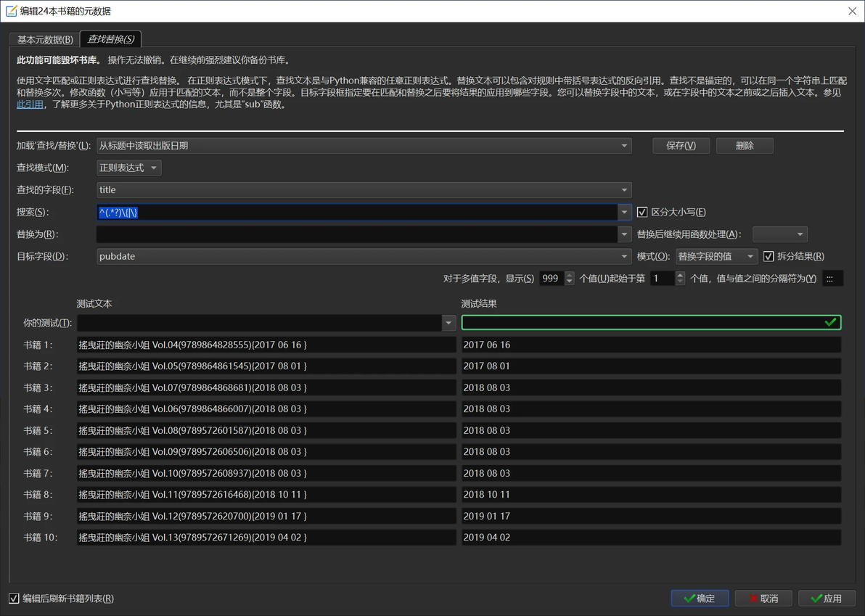The height and width of the screenshot is (616, 865).
Task: Open the 加载'查找/替换' saved search dropdown
Action: pyautogui.click(x=364, y=146)
